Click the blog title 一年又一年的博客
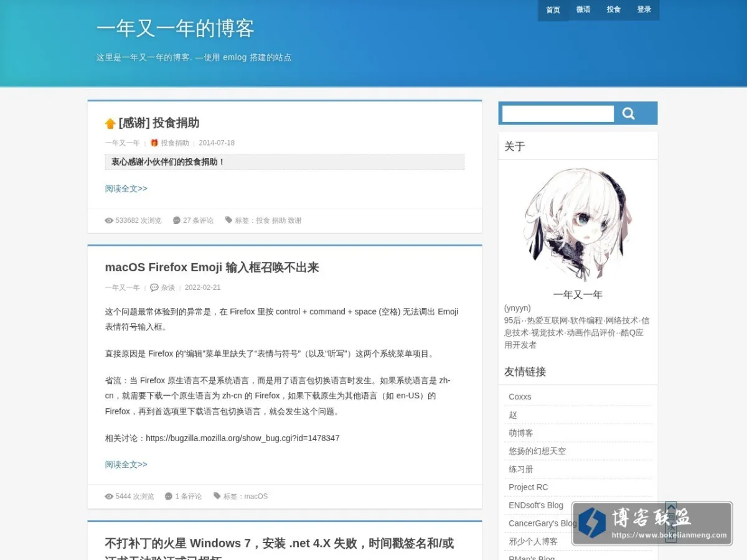 pos(176,29)
